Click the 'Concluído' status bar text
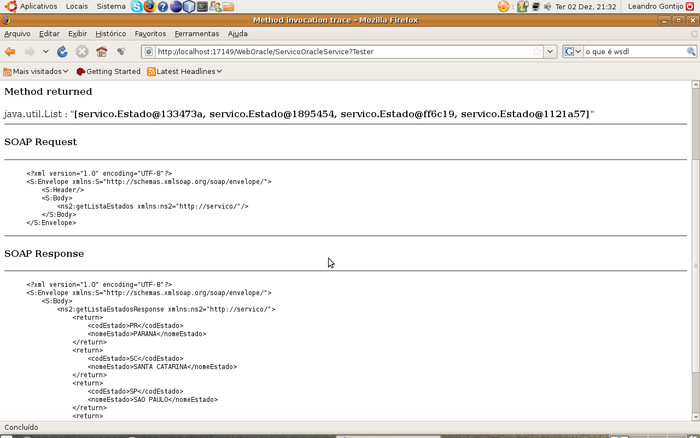The height and width of the screenshot is (438, 700). pyautogui.click(x=21, y=427)
